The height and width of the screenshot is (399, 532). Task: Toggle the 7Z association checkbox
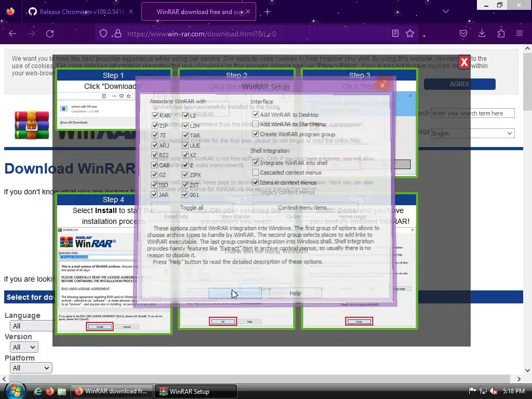[x=155, y=135]
